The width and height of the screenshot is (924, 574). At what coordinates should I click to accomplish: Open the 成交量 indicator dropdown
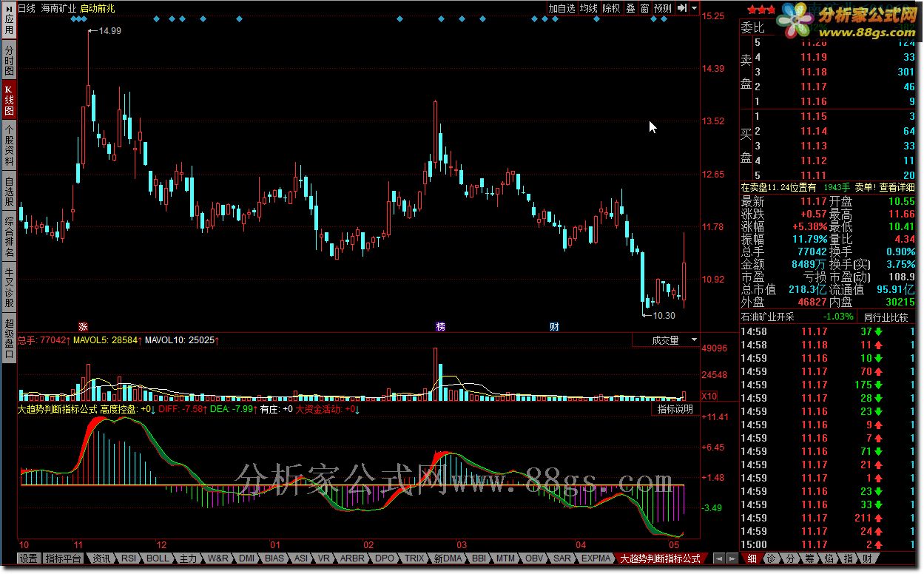click(666, 340)
